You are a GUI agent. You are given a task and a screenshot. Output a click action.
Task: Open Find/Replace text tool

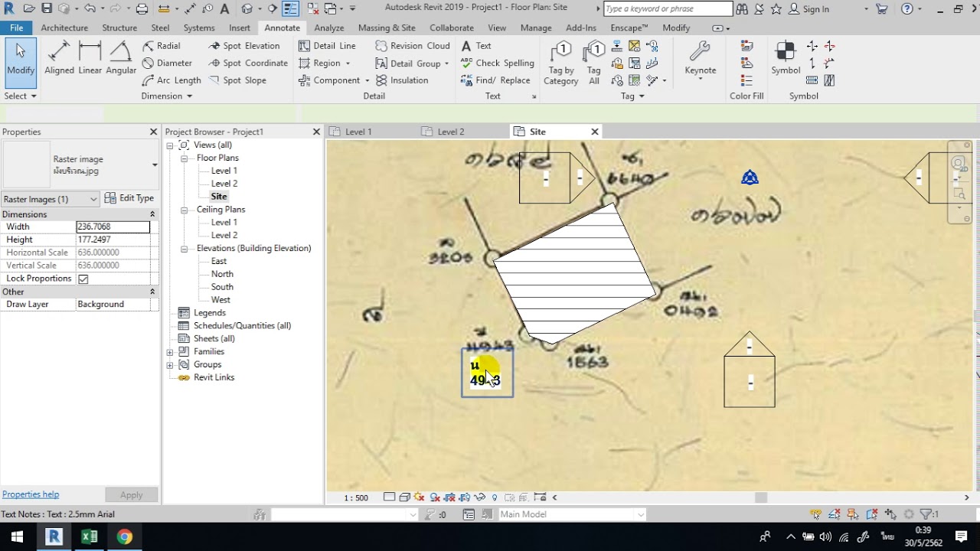point(495,80)
